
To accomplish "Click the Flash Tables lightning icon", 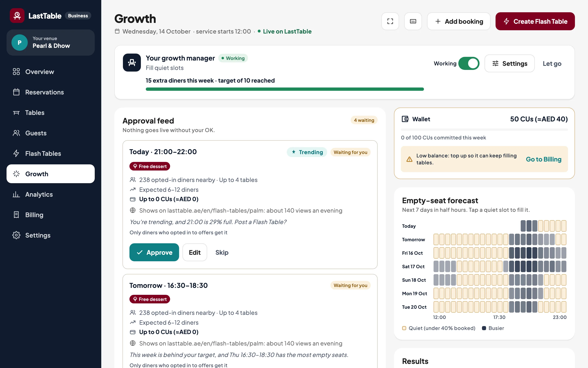I will (x=16, y=153).
